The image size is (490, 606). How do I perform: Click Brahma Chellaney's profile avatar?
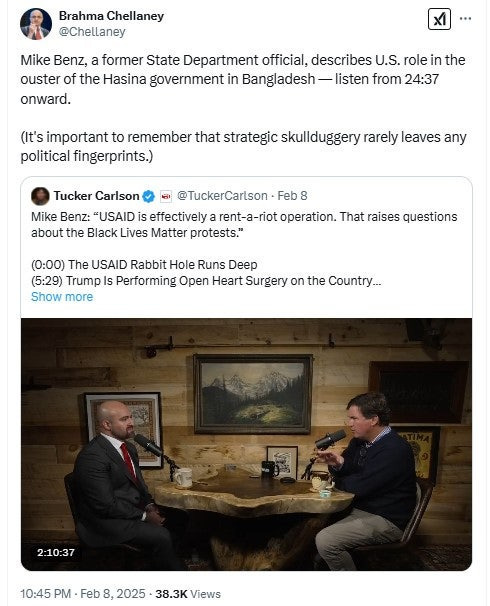36,24
